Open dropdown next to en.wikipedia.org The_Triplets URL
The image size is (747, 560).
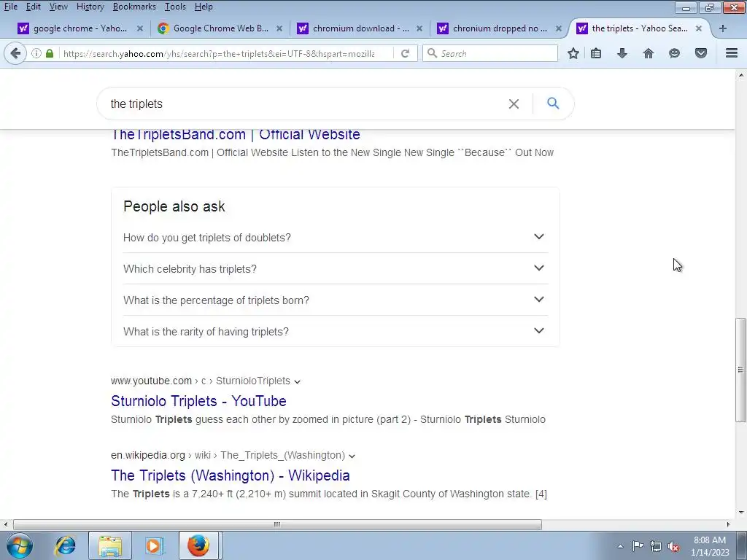coord(352,456)
